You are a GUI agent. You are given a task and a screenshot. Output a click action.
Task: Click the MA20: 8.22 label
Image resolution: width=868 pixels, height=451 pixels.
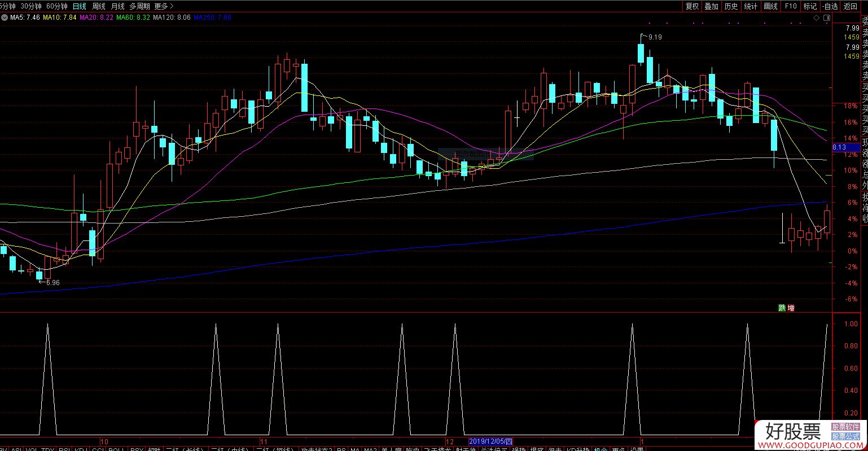[x=97, y=17]
